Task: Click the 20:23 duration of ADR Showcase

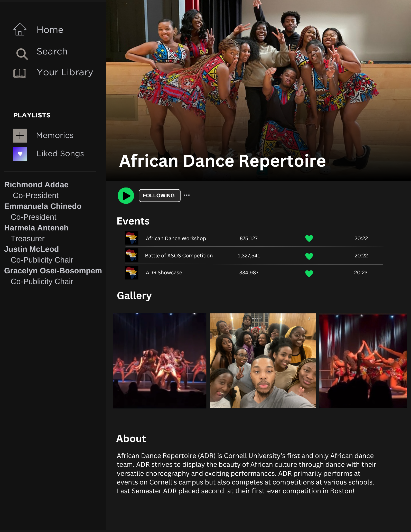Action: point(361,273)
